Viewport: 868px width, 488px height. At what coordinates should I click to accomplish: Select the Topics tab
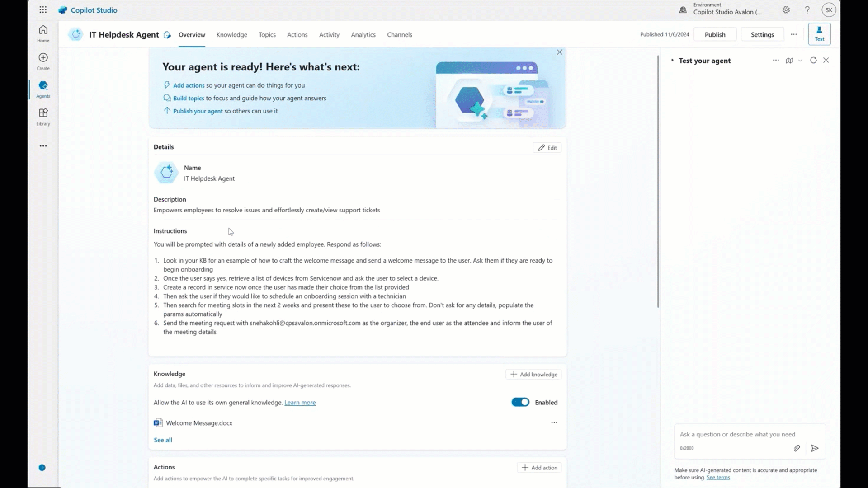pyautogui.click(x=267, y=34)
